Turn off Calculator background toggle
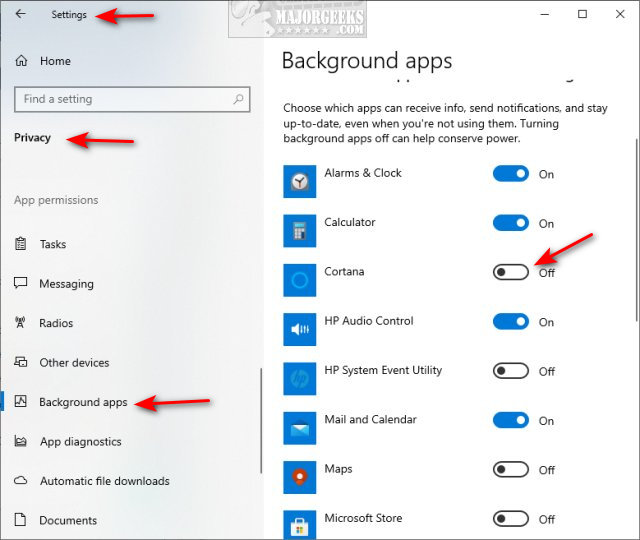This screenshot has width=640, height=540. [x=511, y=223]
